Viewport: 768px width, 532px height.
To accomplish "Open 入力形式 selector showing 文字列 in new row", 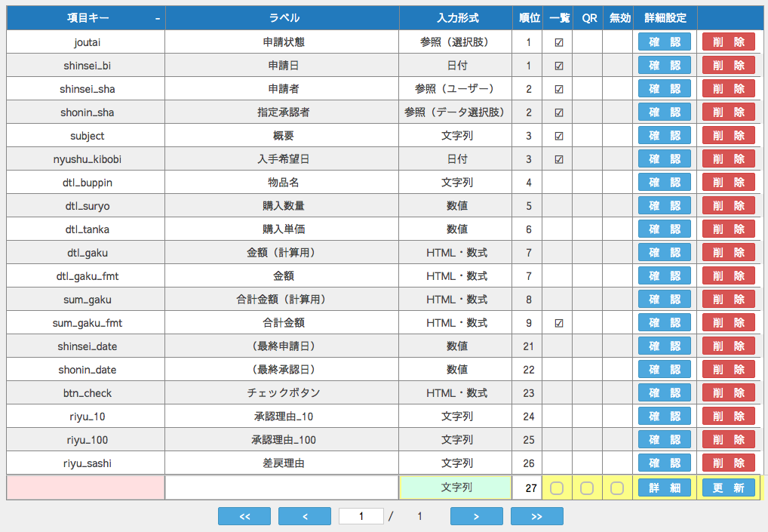I will (456, 487).
